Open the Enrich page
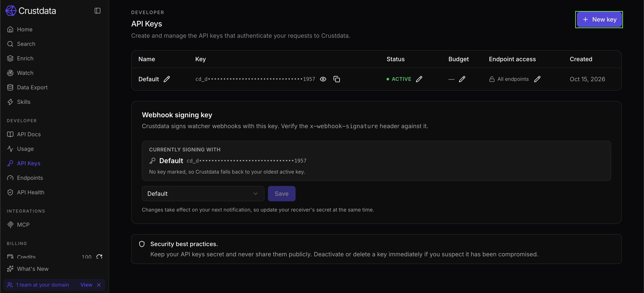 (x=25, y=58)
